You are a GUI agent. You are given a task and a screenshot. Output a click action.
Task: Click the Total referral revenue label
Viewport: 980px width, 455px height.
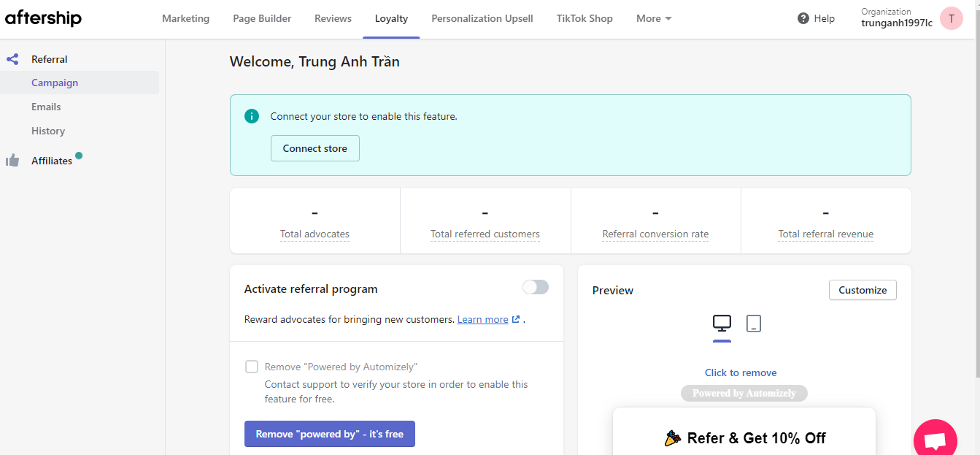tap(826, 234)
